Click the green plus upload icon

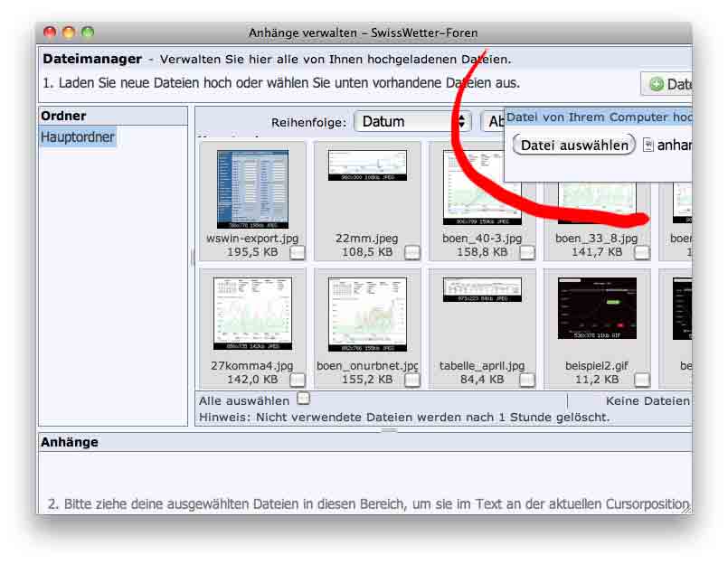(x=656, y=84)
